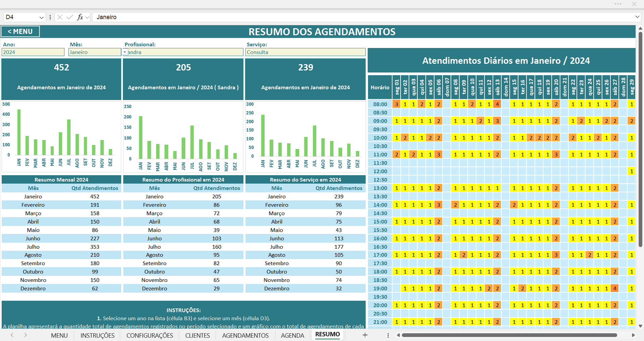
Task: Switch to the CONFIGURAÇÕES sheet tab
Action: click(150, 335)
